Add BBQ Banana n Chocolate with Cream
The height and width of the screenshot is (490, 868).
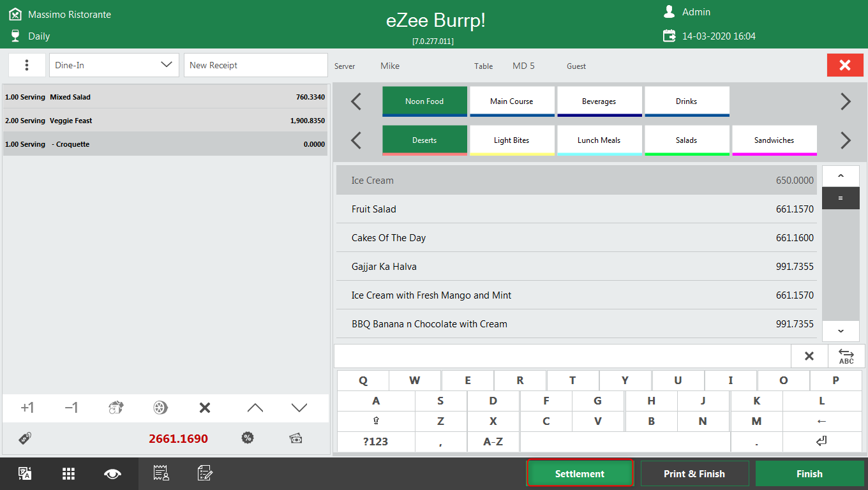click(576, 324)
